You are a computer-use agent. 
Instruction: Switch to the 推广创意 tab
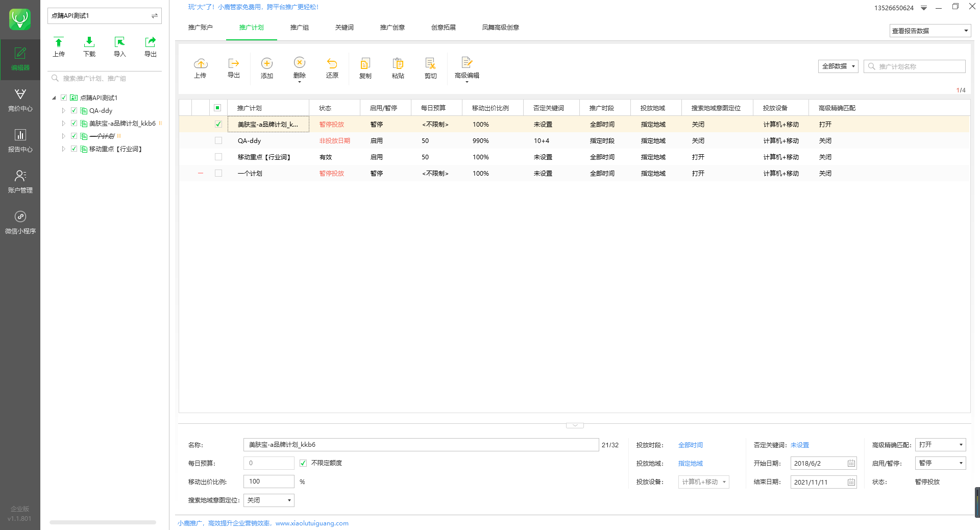[x=393, y=28]
